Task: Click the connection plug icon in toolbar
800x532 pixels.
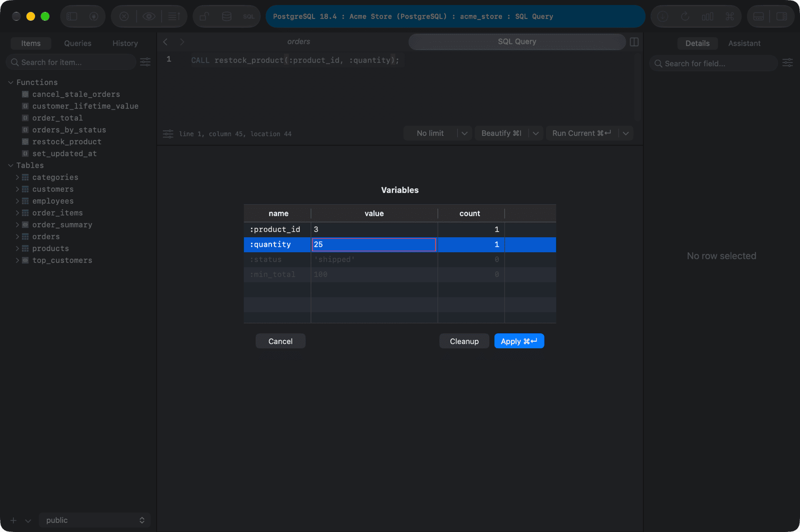Action: [x=93, y=16]
